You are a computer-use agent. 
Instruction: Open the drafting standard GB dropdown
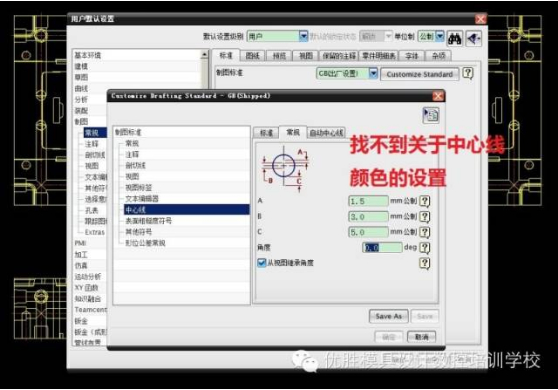(x=373, y=74)
